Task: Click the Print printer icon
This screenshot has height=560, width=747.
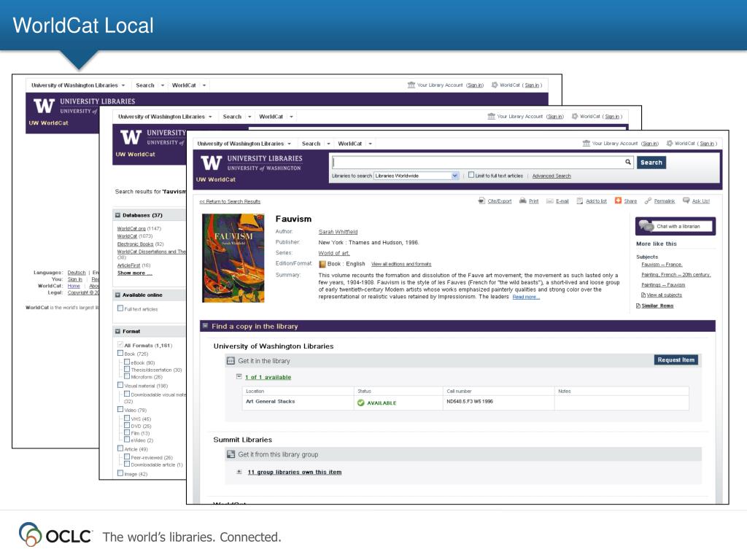Action: click(522, 201)
